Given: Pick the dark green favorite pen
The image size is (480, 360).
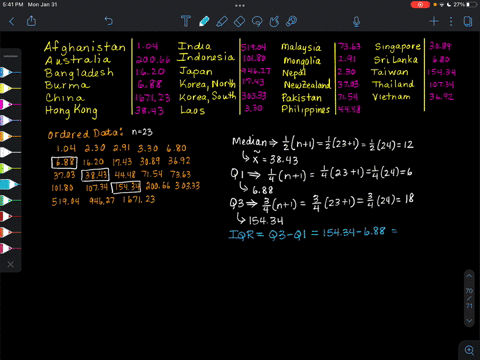Looking at the screenshot, I should click(10, 200).
